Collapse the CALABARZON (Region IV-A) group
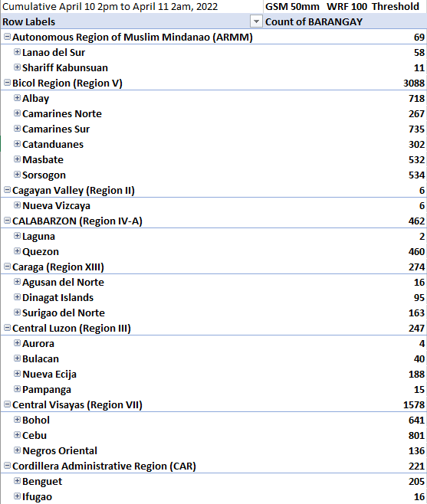Screen dimensions: 427x504 (x=7, y=221)
